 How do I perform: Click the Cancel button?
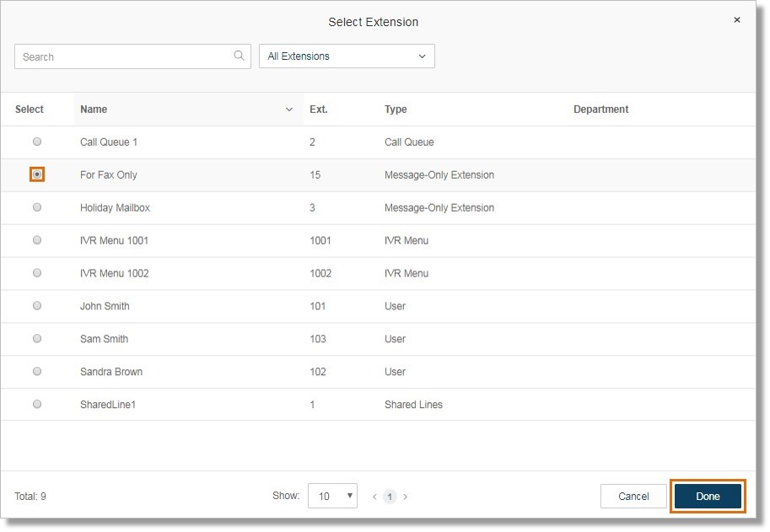pyautogui.click(x=633, y=497)
